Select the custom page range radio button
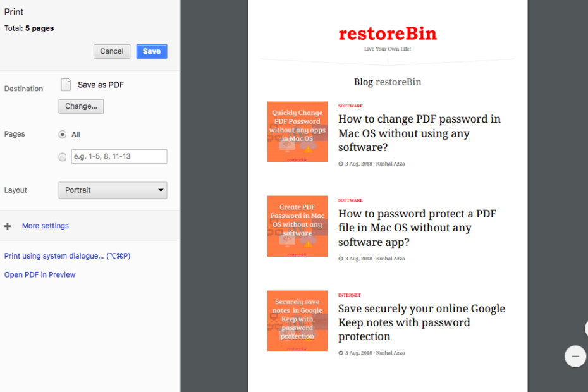The height and width of the screenshot is (392, 588). [63, 157]
